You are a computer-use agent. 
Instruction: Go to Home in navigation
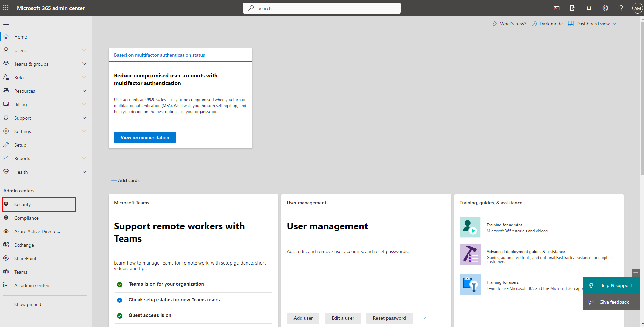click(x=21, y=37)
